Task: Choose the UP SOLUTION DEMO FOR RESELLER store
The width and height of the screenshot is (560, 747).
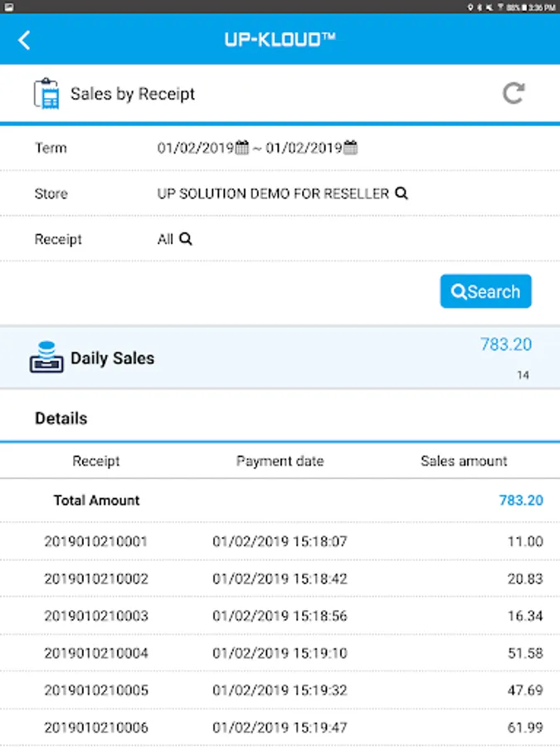Action: (273, 193)
